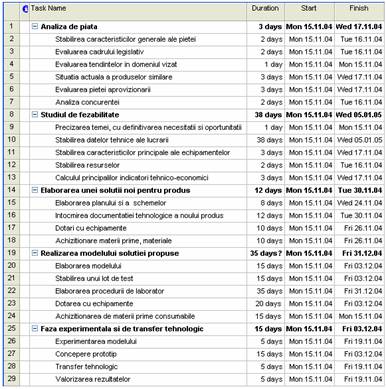Click the '20 days' duration of Dotarea cu echipamente
This screenshot has height=389, width=386.
click(268, 304)
